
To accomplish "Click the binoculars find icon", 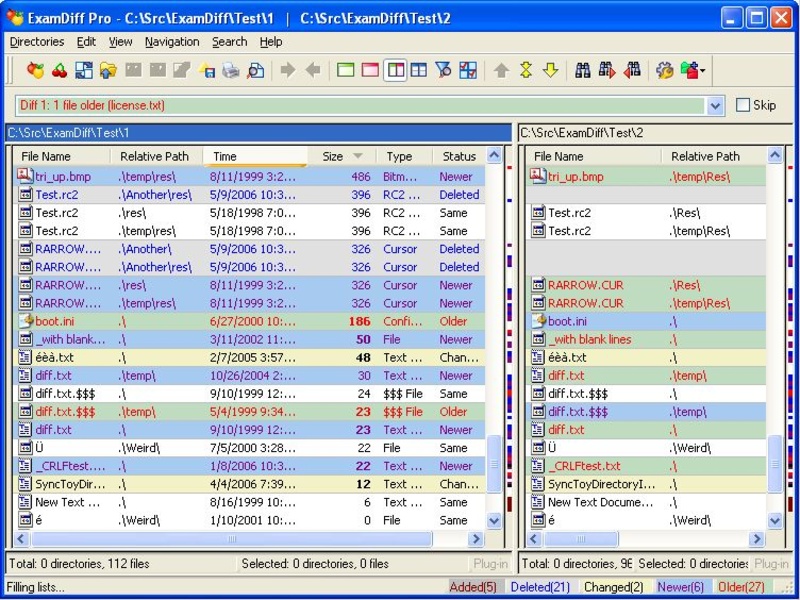I will click(582, 70).
